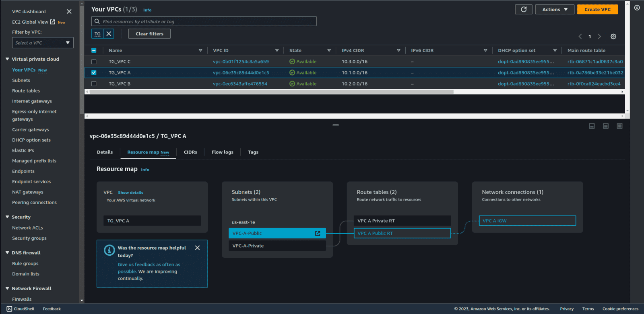Viewport: 644px width, 314px height.
Task: Click the refresh VPC list icon
Action: (x=523, y=10)
